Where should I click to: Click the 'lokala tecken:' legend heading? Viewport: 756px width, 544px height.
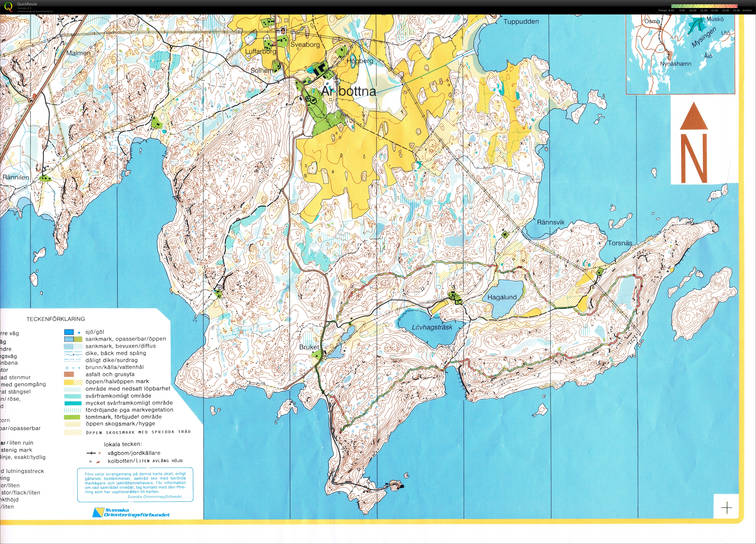coord(123,444)
